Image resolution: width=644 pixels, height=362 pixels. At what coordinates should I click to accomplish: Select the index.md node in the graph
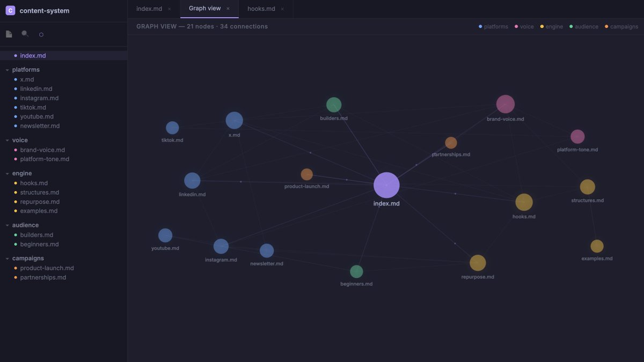point(386,185)
